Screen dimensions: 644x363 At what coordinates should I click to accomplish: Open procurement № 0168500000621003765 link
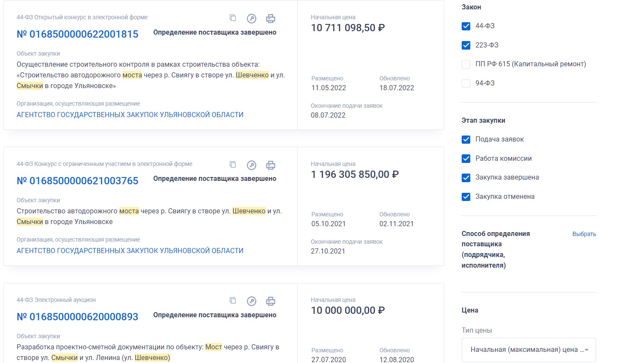tap(77, 181)
